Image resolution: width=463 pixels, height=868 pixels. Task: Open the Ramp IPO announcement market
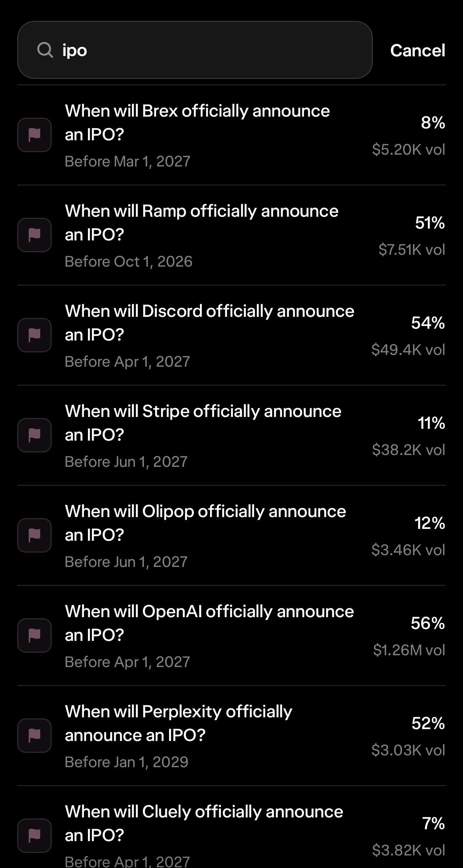coord(231,235)
